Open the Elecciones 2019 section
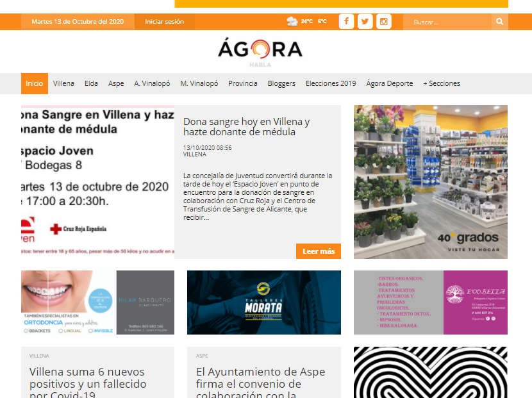Screen dimensions: 532x398 click(331, 83)
